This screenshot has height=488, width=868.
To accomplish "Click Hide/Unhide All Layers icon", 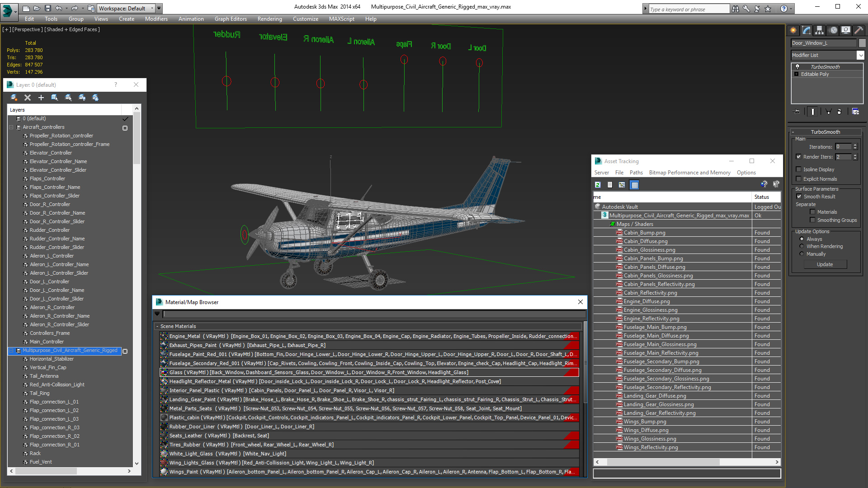I will (82, 98).
